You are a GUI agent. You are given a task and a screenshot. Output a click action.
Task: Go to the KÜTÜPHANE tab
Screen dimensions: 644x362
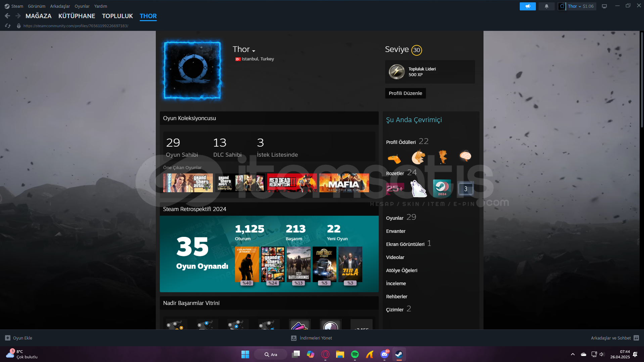tap(77, 16)
